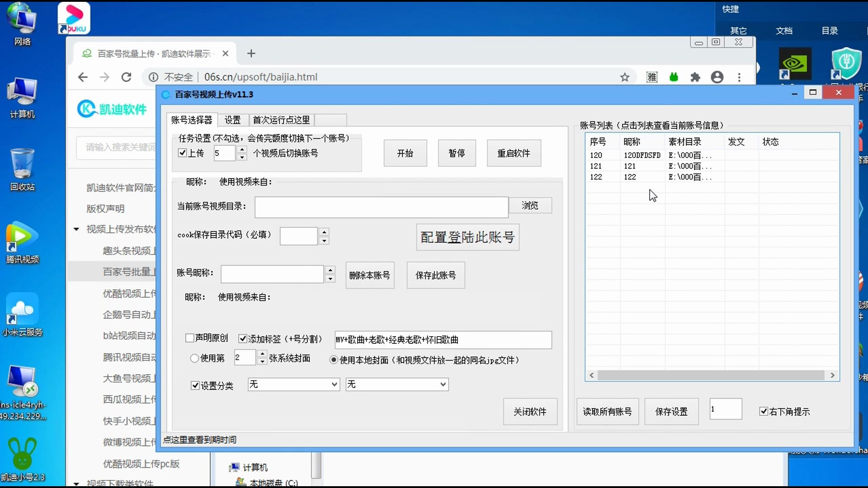The width and height of the screenshot is (868, 488).
Task: Launch the 腾讯视频 desktop shortcut
Action: pos(22,242)
